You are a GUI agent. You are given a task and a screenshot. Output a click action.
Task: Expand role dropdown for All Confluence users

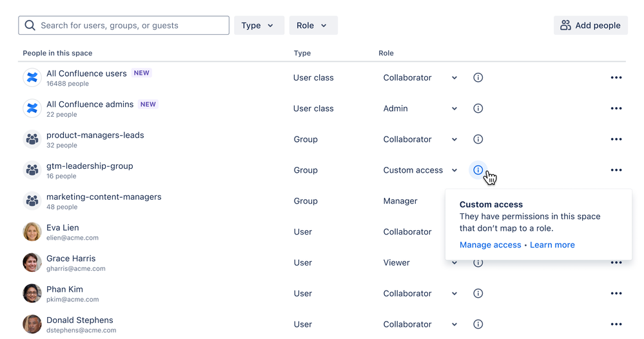tap(454, 77)
